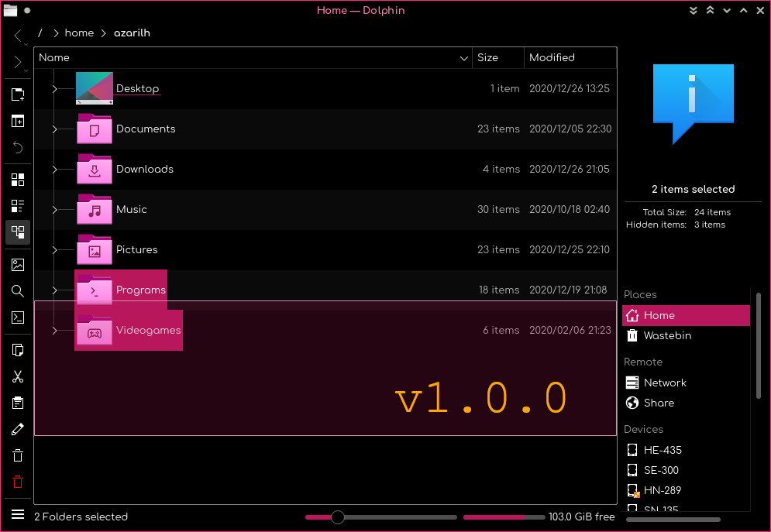
Task: Toggle file previews icon
Action: coord(18,265)
